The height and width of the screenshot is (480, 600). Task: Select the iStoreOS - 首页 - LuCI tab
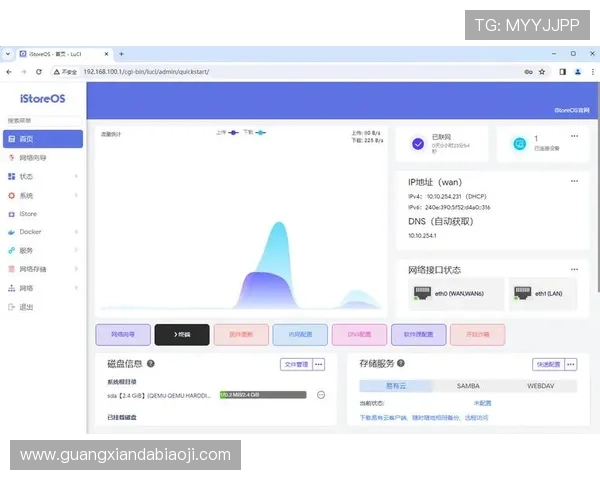coord(64,54)
